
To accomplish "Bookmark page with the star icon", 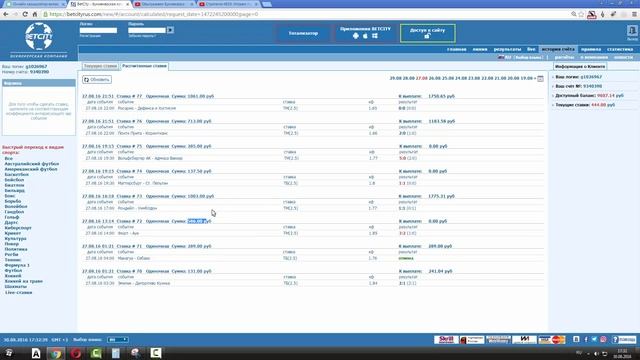I will coord(581,14).
